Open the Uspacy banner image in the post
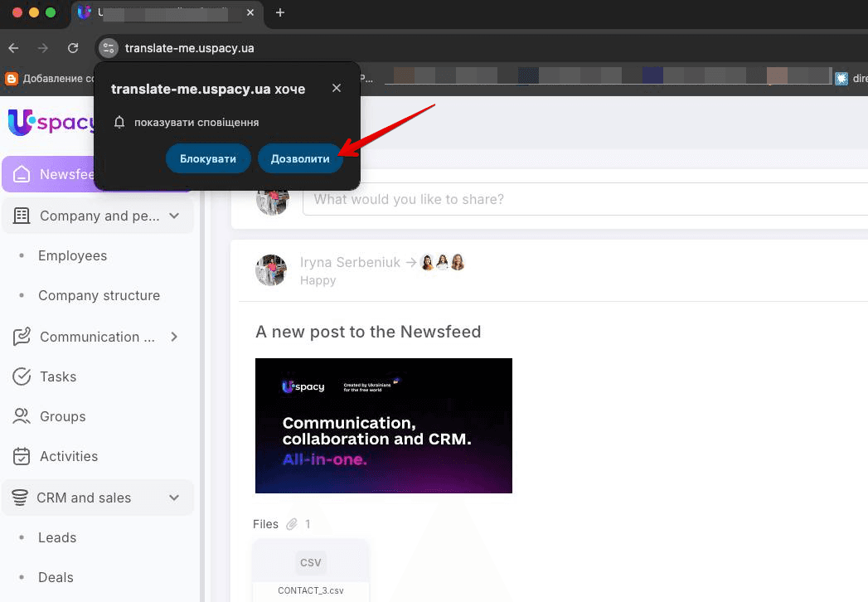Viewport: 868px width, 602px height. [383, 425]
